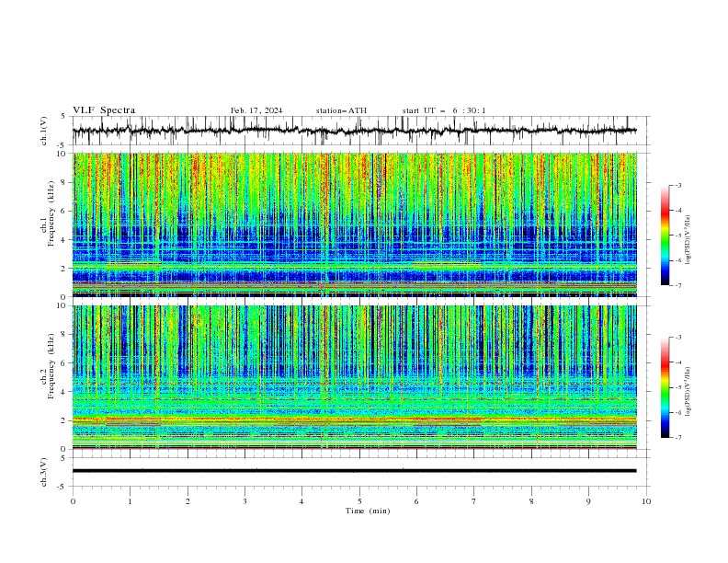728x563 pixels.
Task: Click the date 'Feb. 17, 2024'
Action: tap(256, 110)
